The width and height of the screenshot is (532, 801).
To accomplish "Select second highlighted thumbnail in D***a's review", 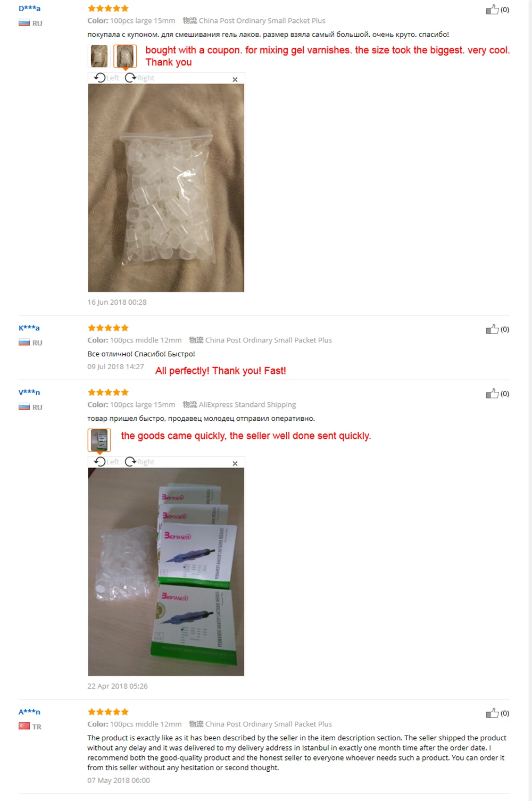I will pos(125,56).
